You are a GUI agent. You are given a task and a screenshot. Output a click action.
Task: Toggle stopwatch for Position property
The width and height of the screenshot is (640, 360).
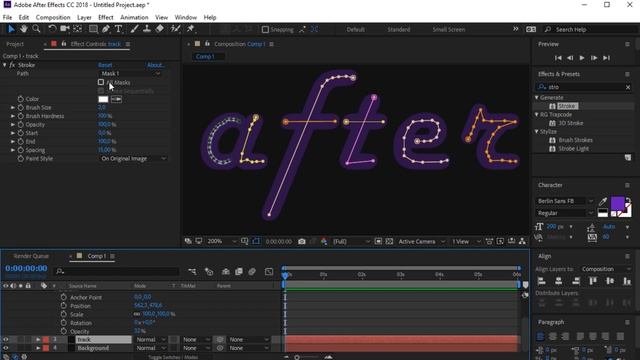(63, 306)
